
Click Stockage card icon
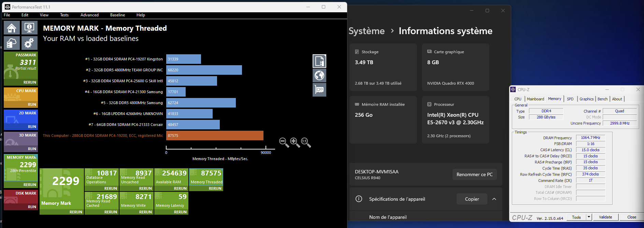357,52
